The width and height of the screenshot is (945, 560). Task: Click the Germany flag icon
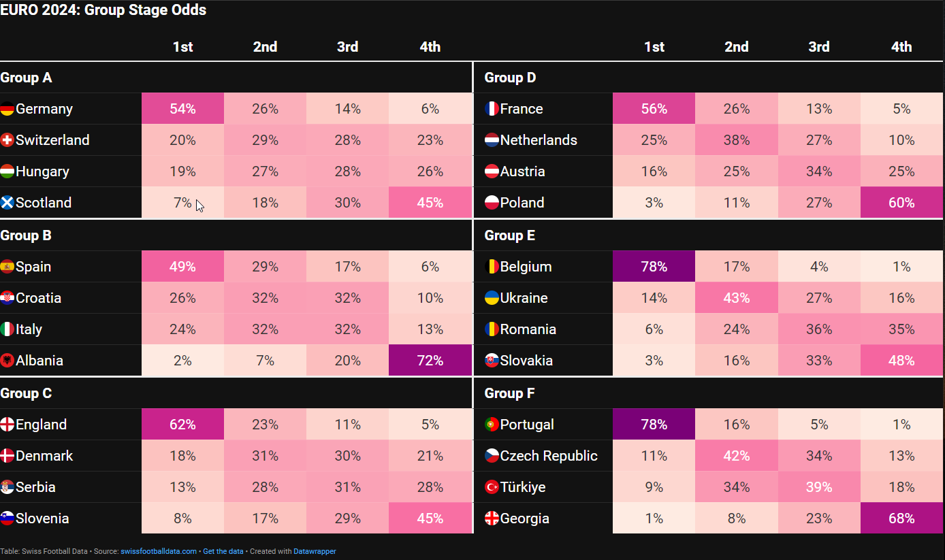point(7,109)
